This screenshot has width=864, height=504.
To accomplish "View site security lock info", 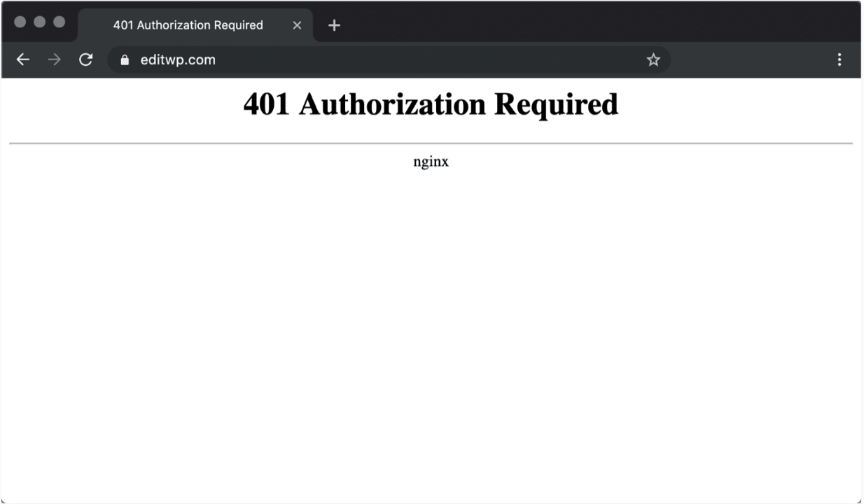I will 125,60.
